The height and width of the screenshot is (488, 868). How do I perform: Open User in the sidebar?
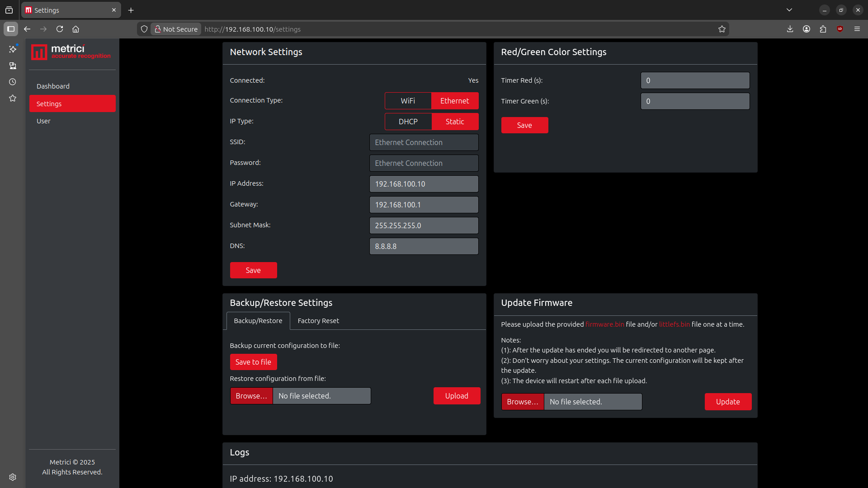(72, 121)
